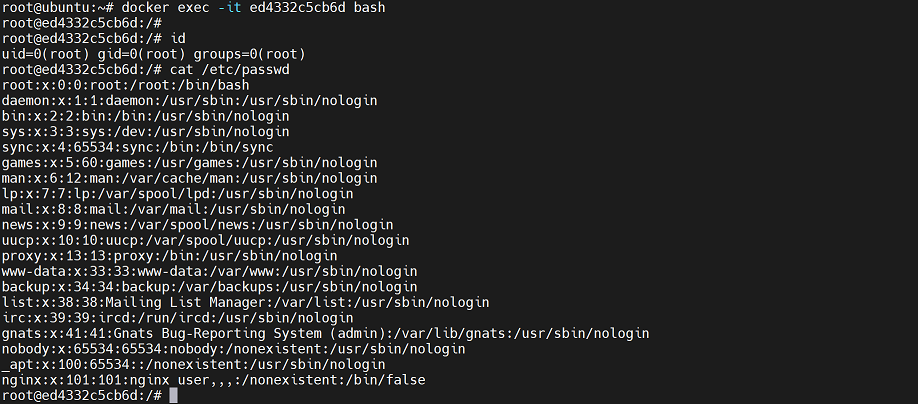Click the 'id' command on the prompt line

[x=178, y=38]
